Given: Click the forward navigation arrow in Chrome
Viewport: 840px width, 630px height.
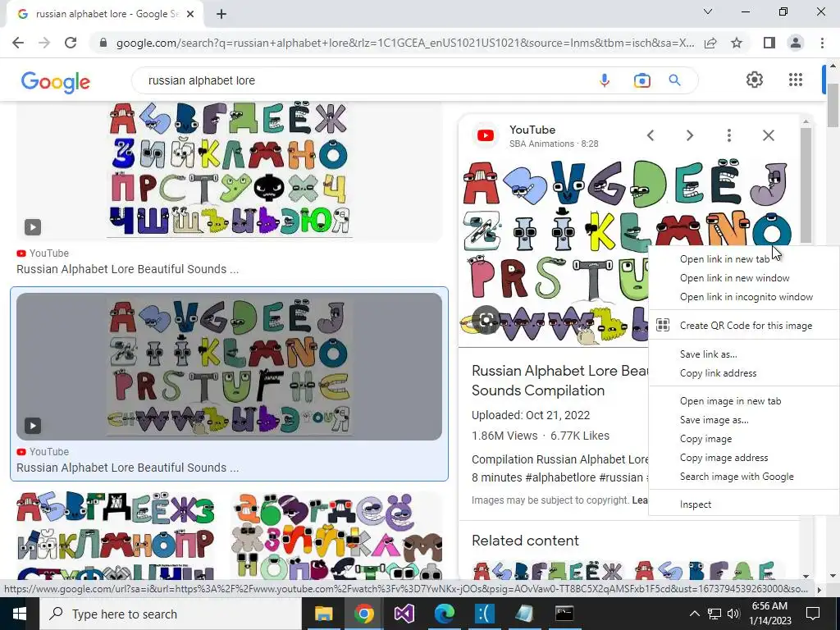Looking at the screenshot, I should [x=44, y=43].
